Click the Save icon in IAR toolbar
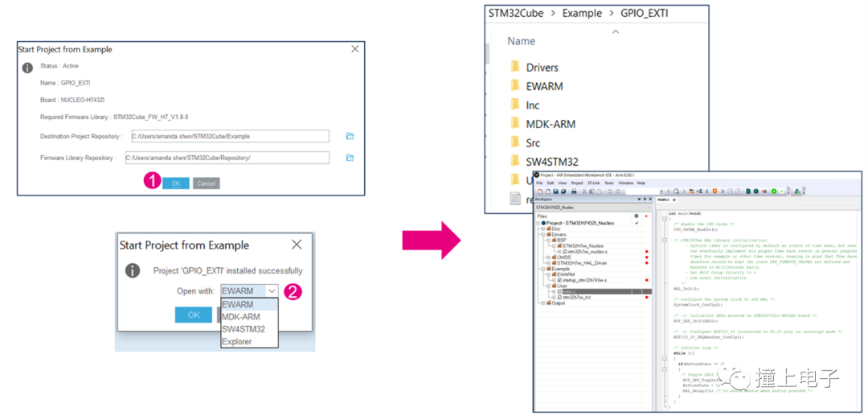Viewport: 868px width, 416px height. (x=556, y=192)
